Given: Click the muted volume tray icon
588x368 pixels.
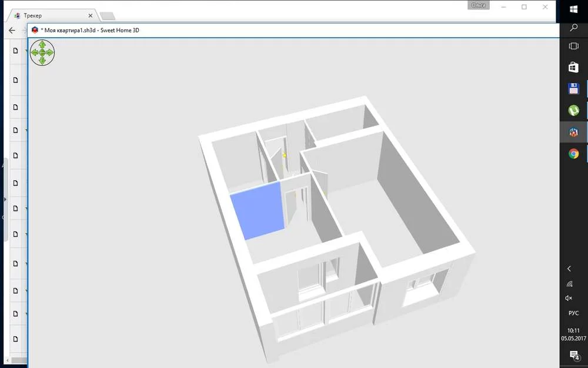Looking at the screenshot, I should click(x=569, y=298).
